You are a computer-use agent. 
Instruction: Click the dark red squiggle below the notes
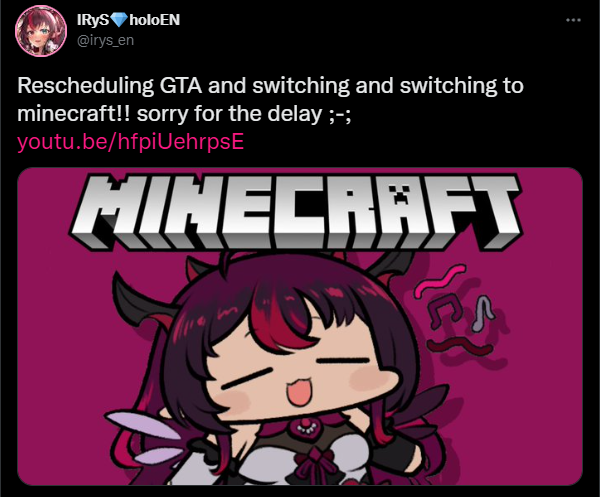pyautogui.click(x=460, y=345)
